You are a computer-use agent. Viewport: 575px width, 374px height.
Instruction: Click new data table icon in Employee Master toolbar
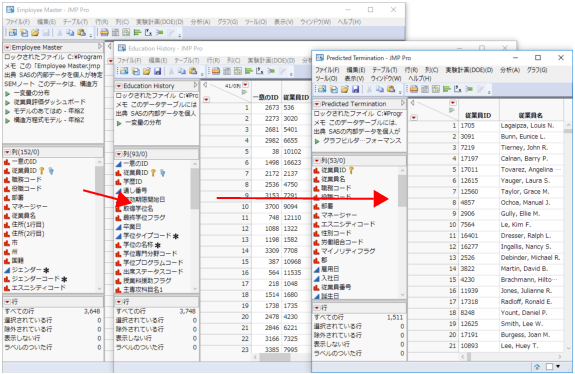click(13, 33)
